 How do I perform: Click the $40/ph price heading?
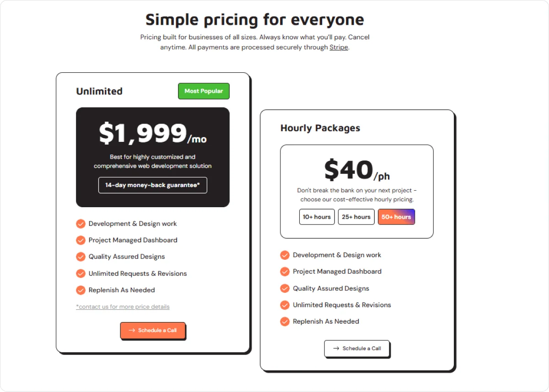click(x=357, y=170)
